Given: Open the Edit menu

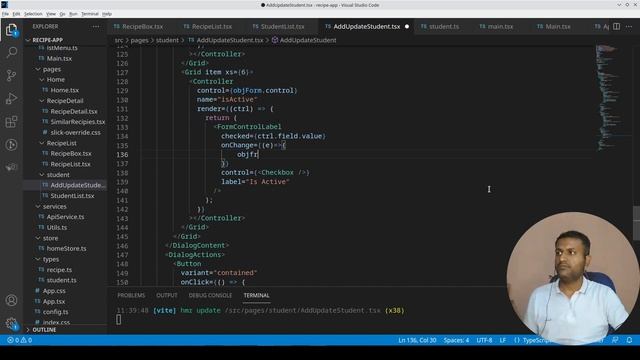Looking at the screenshot, I should 16,14.
